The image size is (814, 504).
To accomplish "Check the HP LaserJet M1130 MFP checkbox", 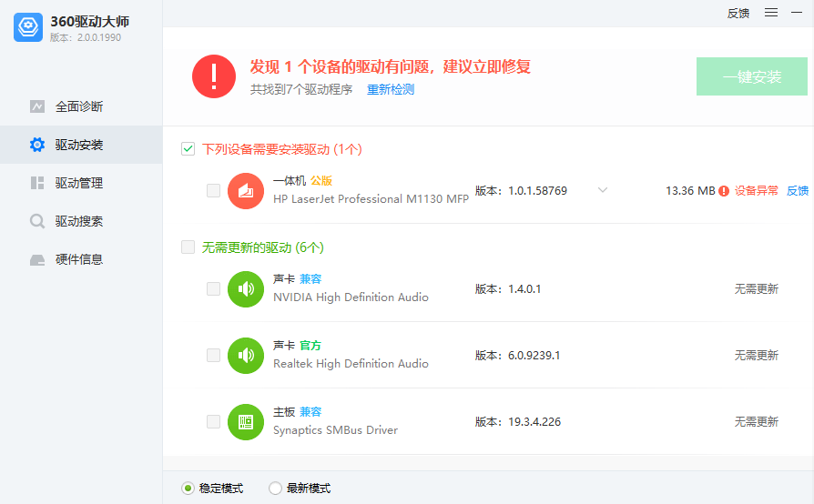I will 213,191.
